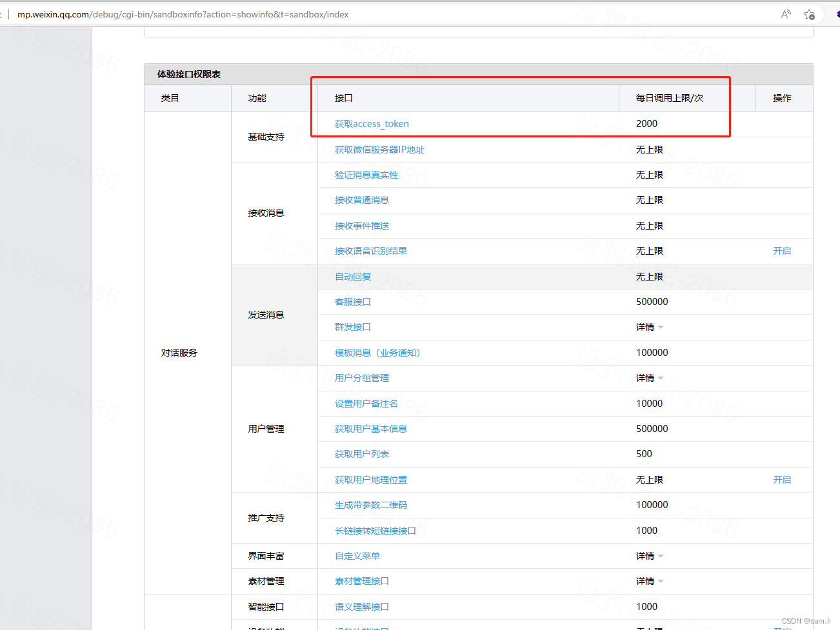The height and width of the screenshot is (630, 840).
Task: Click the 10000 limit for 设置用户备注名
Action: pyautogui.click(x=649, y=404)
